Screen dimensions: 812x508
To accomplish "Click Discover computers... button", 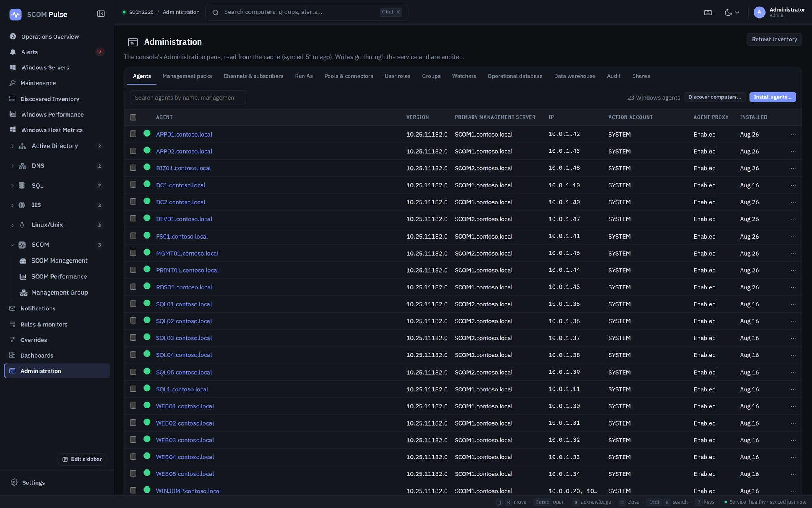I will (715, 97).
